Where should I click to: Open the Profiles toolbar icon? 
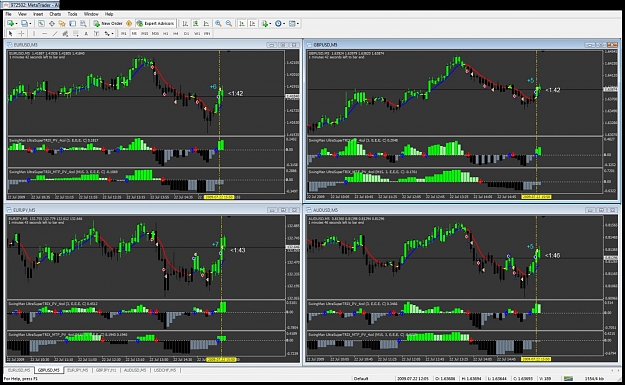(x=24, y=24)
